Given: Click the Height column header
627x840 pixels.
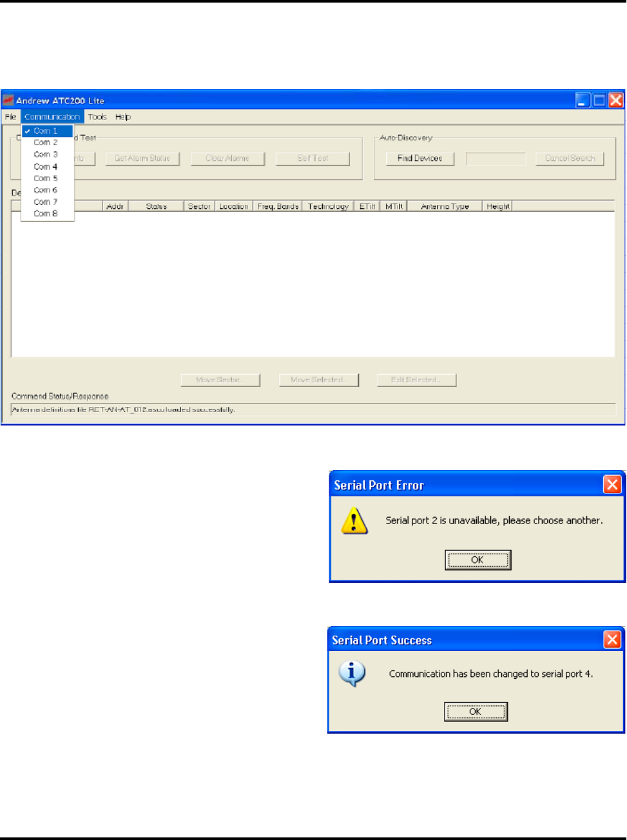Looking at the screenshot, I should (497, 206).
